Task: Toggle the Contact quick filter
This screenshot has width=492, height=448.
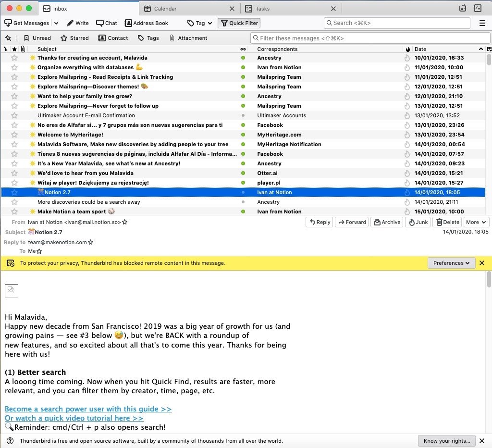Action: 113,38
